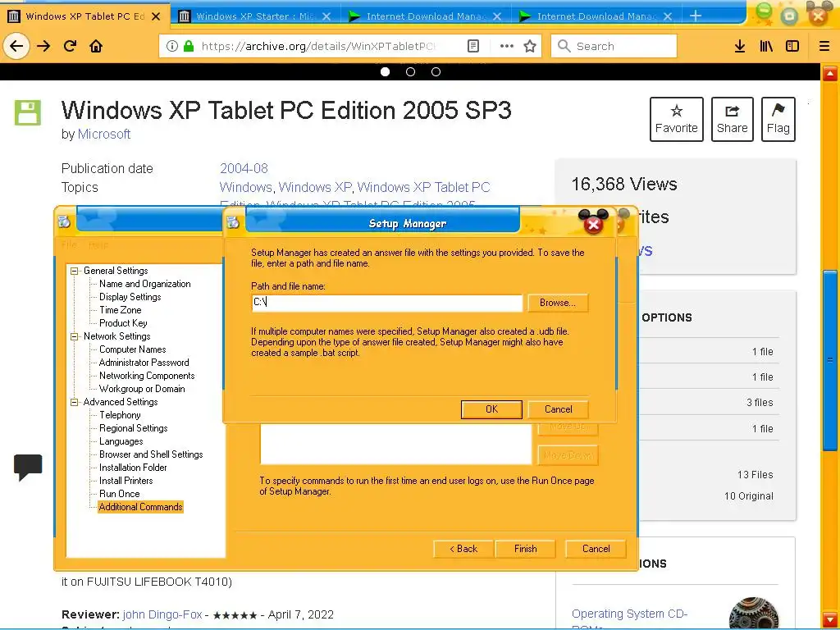Close the Windows XP Starter tab

[326, 16]
